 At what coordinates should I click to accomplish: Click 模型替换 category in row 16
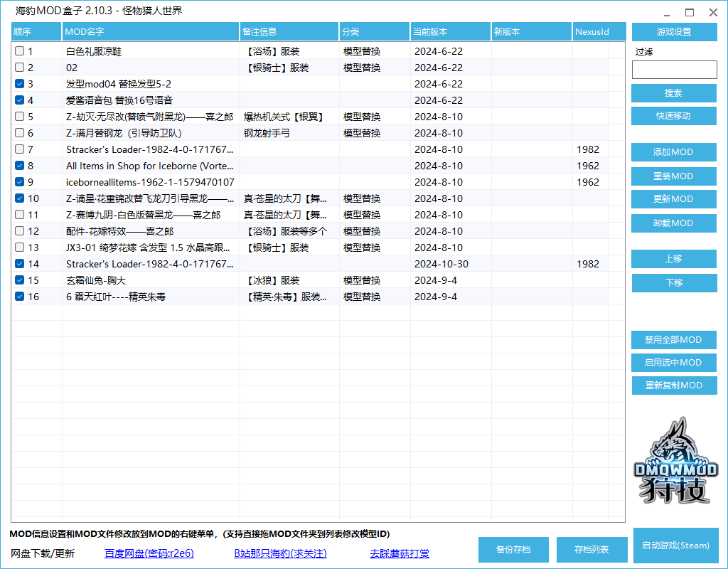pos(362,297)
